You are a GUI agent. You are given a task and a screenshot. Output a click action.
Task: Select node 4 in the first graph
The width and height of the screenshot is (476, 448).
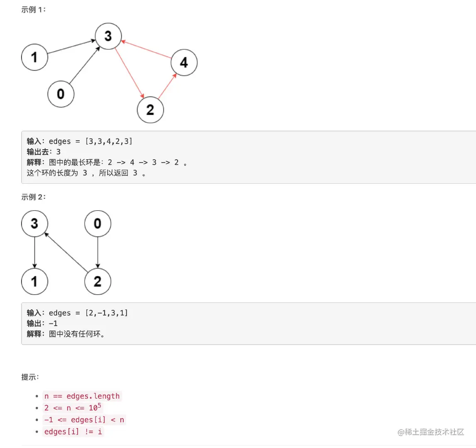[184, 63]
